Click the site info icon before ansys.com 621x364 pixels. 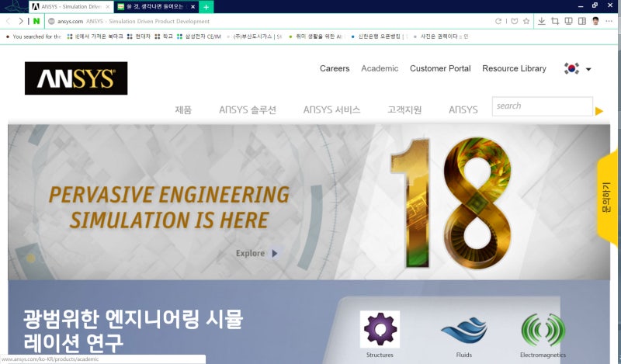tap(51, 22)
